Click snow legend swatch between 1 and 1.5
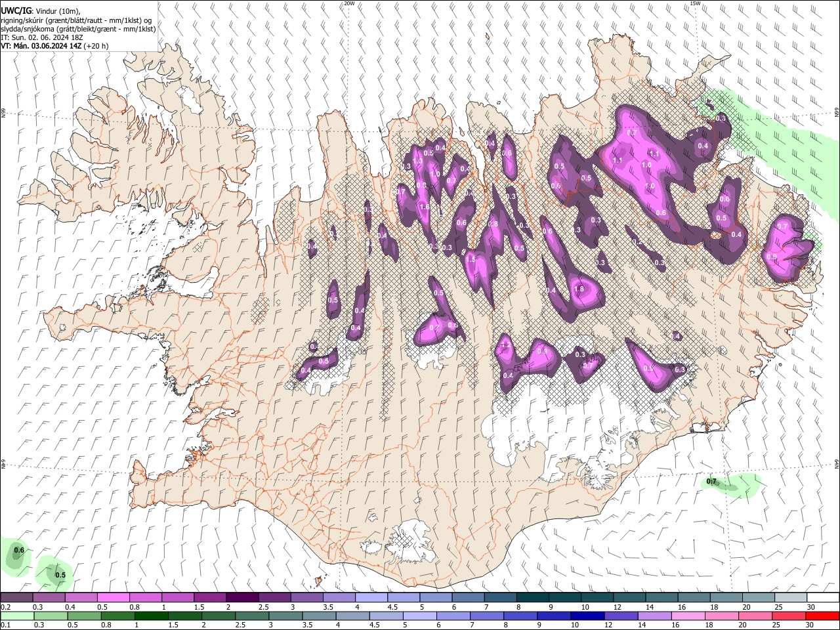Viewport: 840px width, 630px height. pyautogui.click(x=178, y=597)
